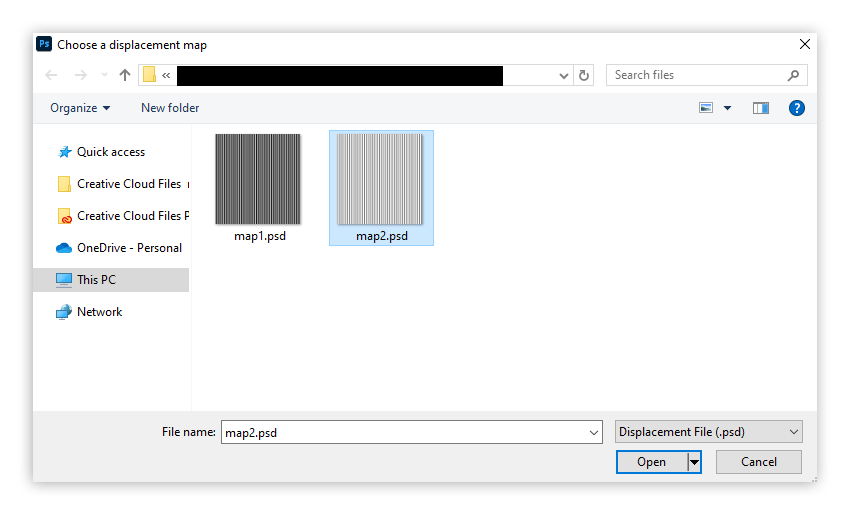
Task: Open the Creative Cloud Files Personal entry
Action: (123, 216)
